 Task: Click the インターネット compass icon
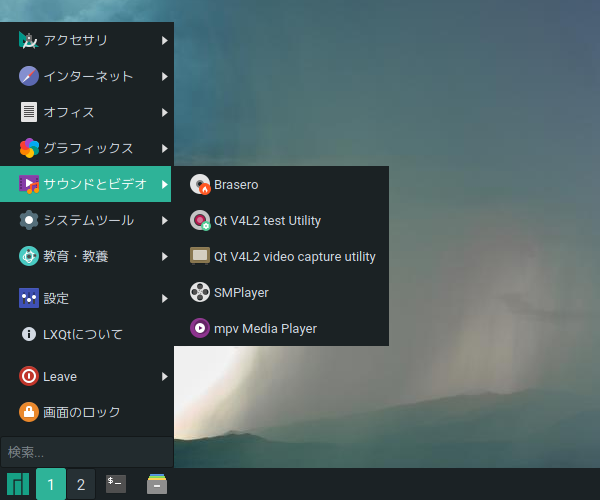tap(29, 76)
